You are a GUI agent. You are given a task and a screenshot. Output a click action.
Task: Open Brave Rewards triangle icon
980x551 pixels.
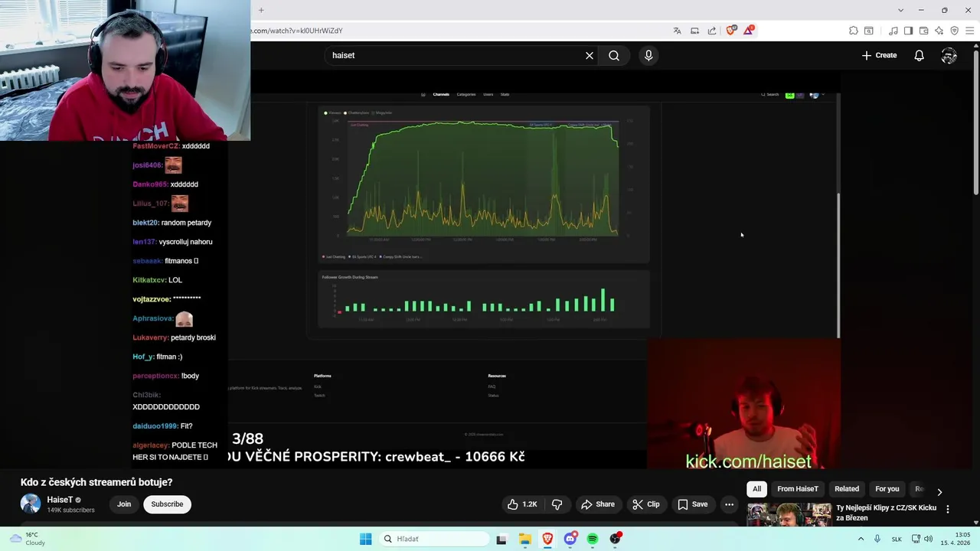click(749, 31)
